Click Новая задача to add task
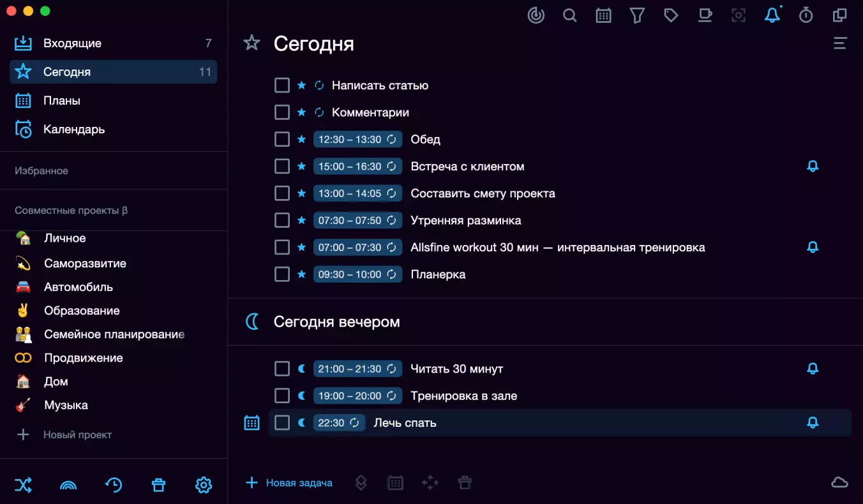 (x=289, y=482)
